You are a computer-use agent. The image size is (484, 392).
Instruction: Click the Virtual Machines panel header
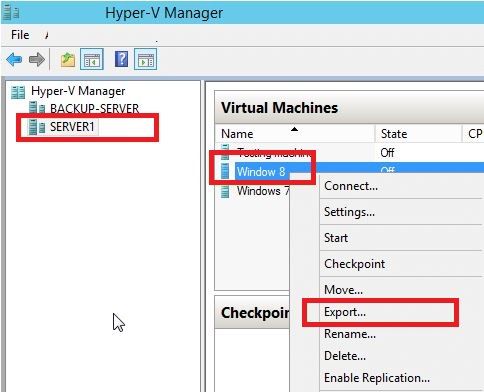coord(349,108)
